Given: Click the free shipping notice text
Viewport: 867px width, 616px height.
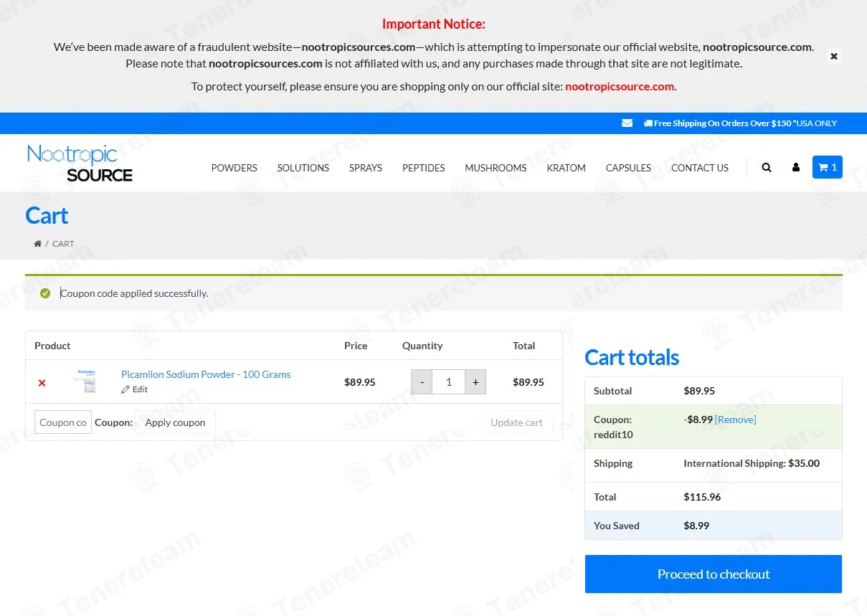Looking at the screenshot, I should 740,123.
